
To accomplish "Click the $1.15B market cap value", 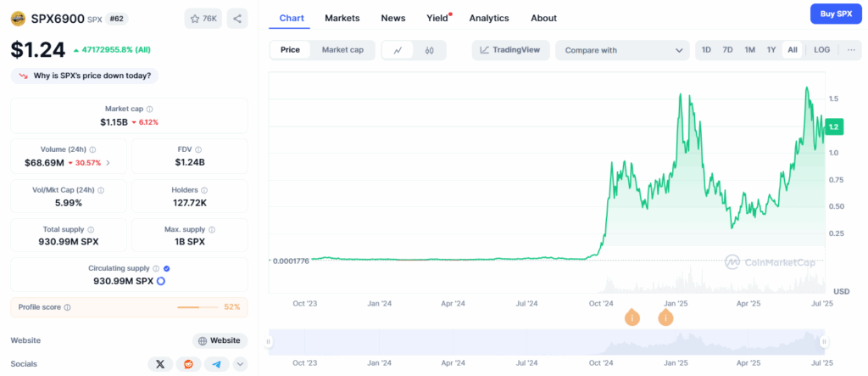I will tap(114, 122).
